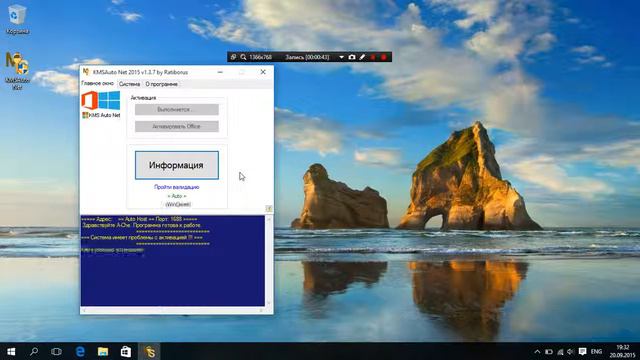Open the KMSAuto Net desktop shortcut
Screen dimensions: 640x360
(x=17, y=70)
